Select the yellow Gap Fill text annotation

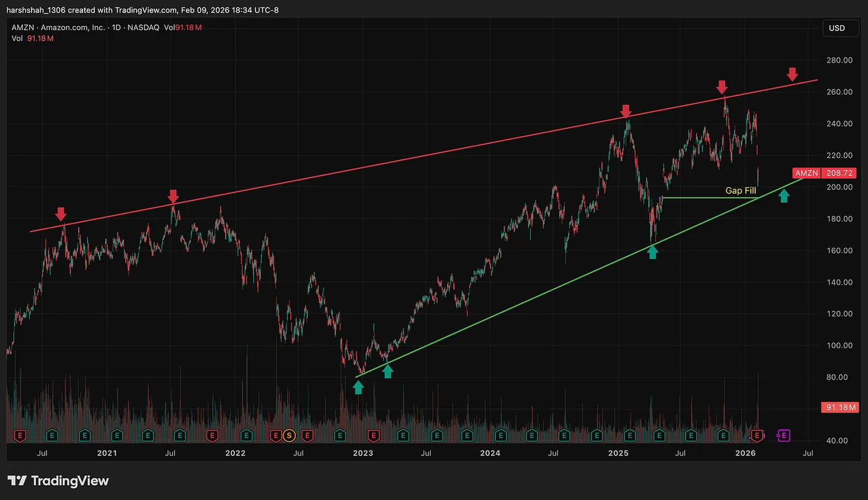741,190
